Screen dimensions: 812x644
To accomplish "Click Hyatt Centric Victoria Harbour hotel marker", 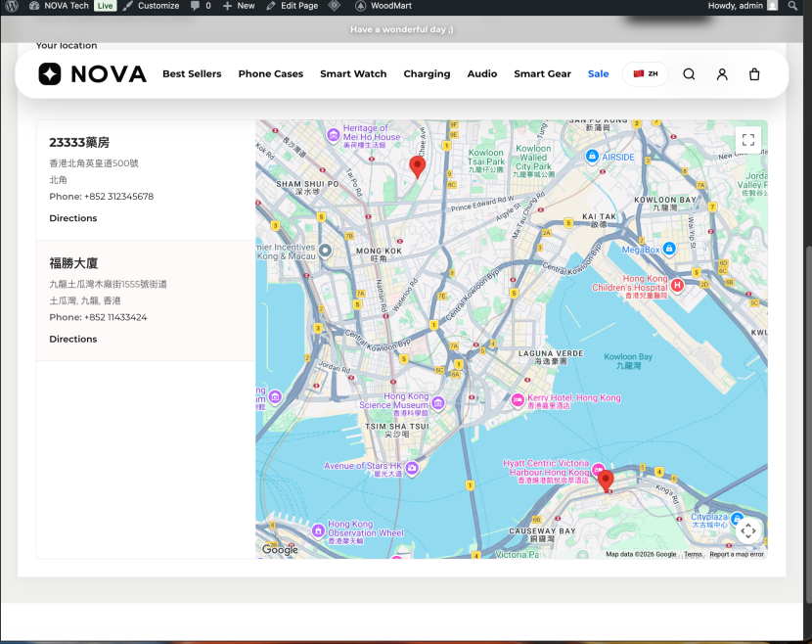I will pos(598,470).
